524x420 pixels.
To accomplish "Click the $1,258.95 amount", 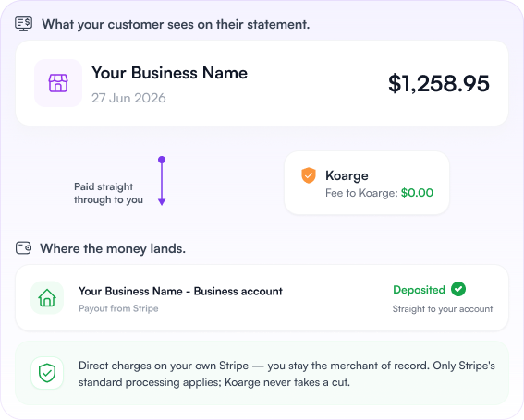I will pos(439,83).
